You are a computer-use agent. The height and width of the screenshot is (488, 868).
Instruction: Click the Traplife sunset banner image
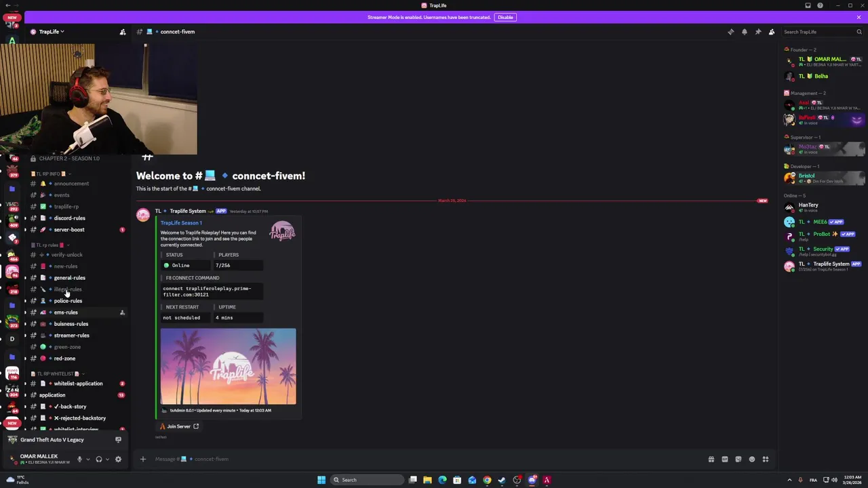[228, 367]
